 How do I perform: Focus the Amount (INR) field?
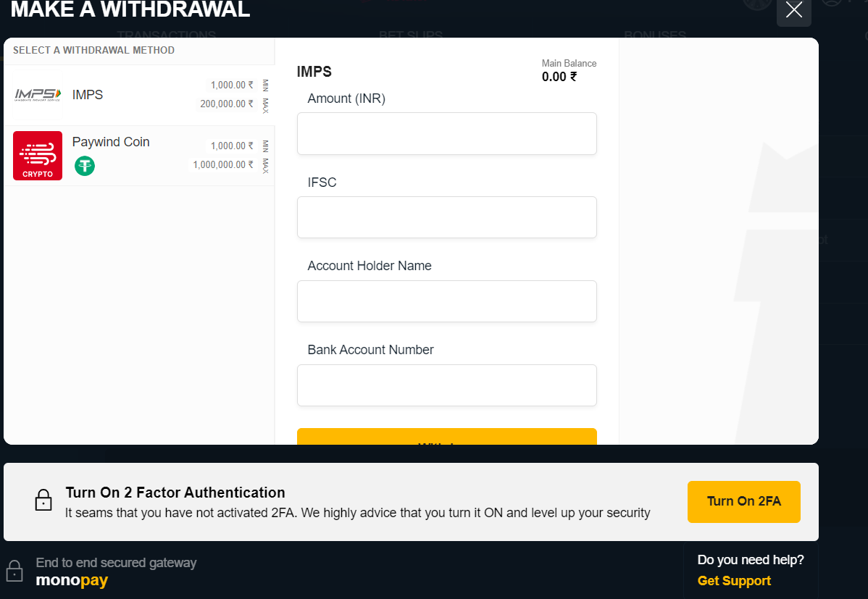coord(447,134)
